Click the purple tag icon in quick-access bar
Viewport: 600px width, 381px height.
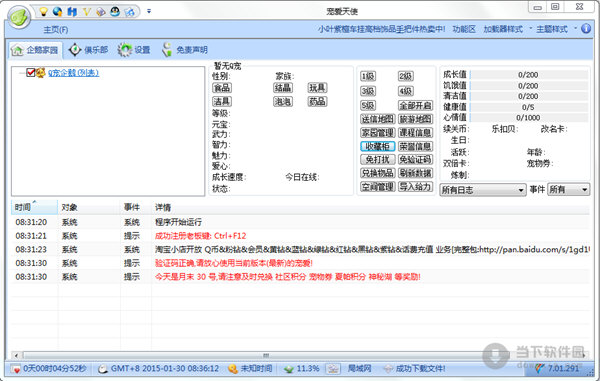(x=101, y=12)
